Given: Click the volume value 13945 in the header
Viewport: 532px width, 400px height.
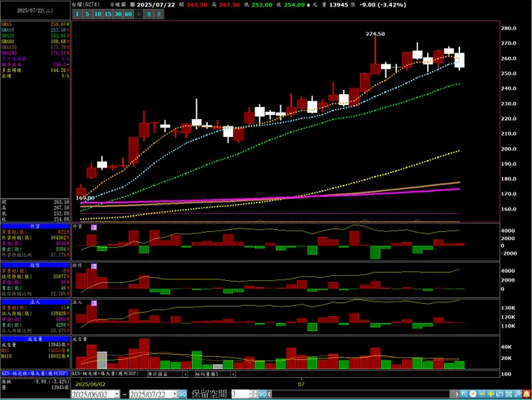Looking at the screenshot, I should [x=338, y=5].
